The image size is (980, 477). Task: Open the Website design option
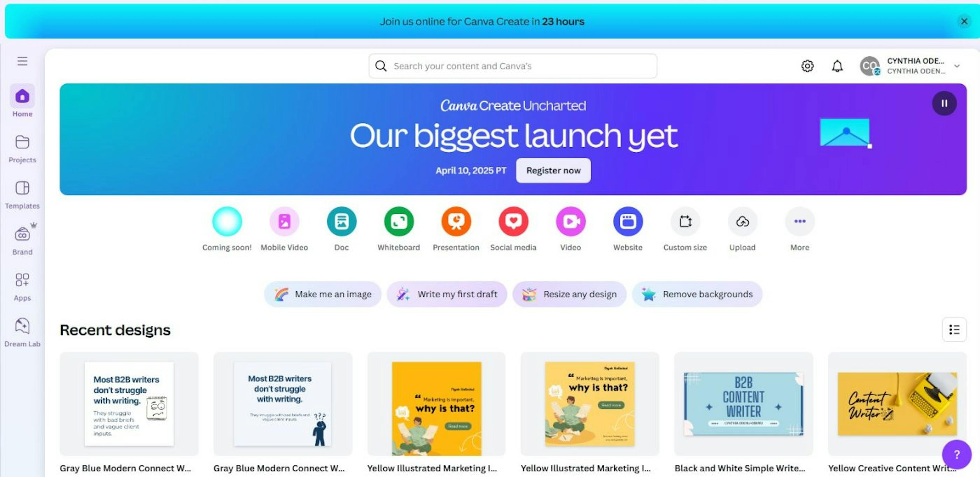(x=628, y=221)
